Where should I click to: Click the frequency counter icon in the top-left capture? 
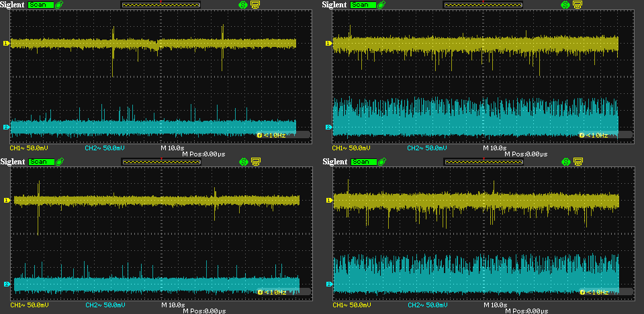(x=259, y=135)
